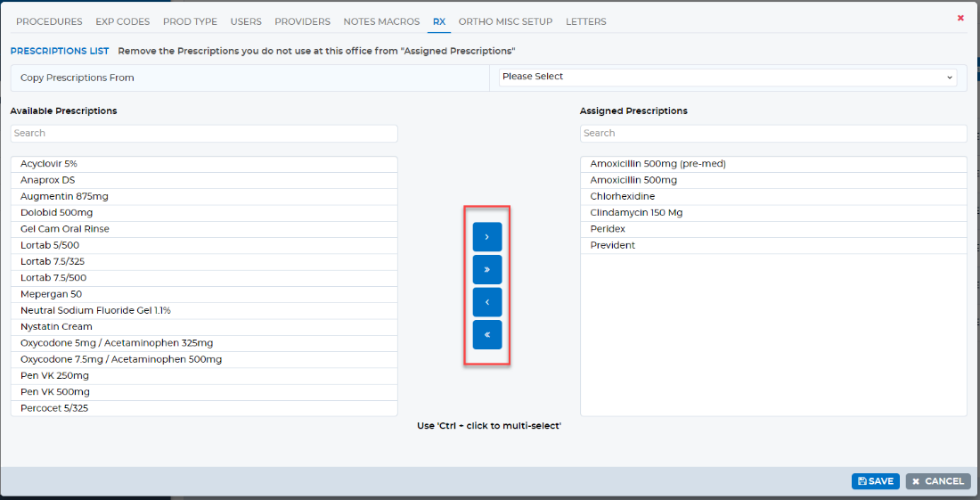The height and width of the screenshot is (500, 980).
Task: Select Prevident in assigned prescriptions
Action: tap(773, 245)
